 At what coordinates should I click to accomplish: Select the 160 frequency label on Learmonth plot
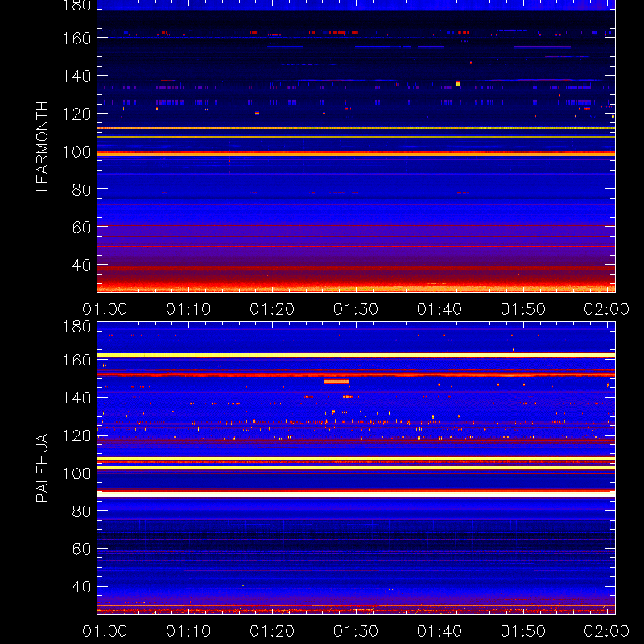76,39
